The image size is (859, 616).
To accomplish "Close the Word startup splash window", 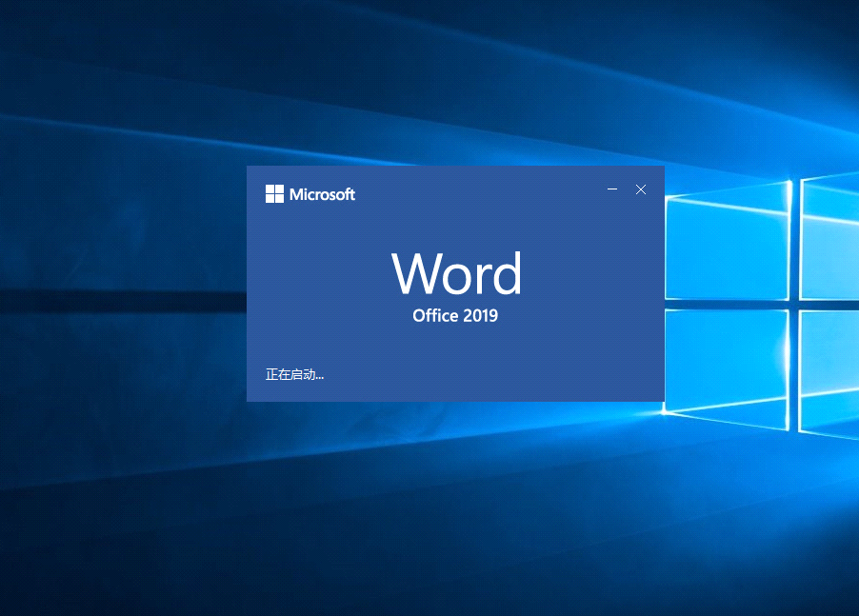I will (640, 189).
